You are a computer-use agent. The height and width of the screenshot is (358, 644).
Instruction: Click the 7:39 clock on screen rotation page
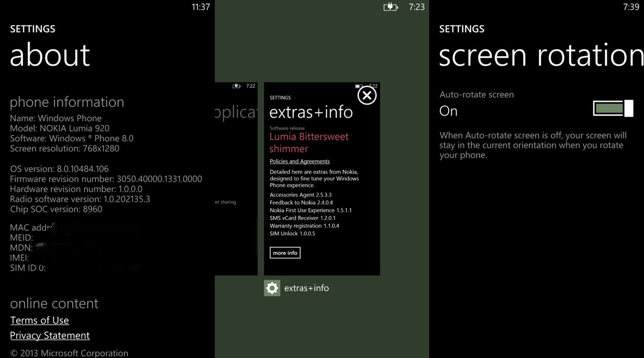coord(631,7)
